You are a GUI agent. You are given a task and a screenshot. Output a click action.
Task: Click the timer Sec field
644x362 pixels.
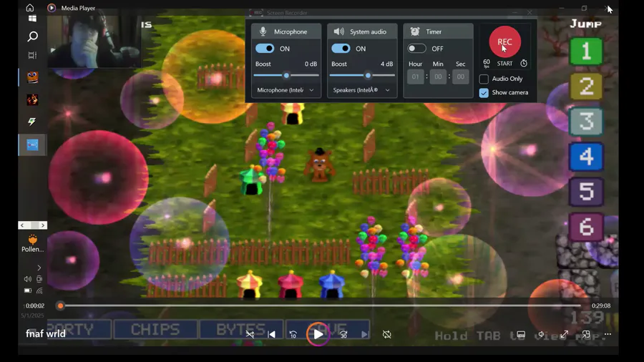[x=460, y=77]
